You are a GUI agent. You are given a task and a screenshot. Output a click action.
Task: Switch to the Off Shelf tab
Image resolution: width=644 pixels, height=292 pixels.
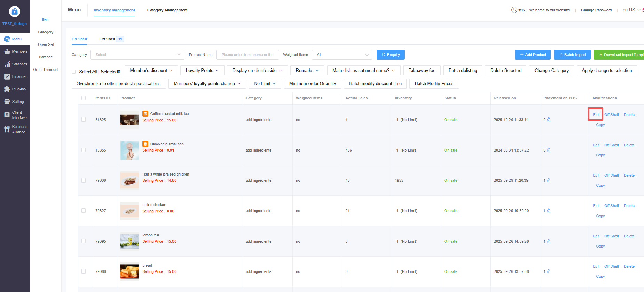(107, 39)
